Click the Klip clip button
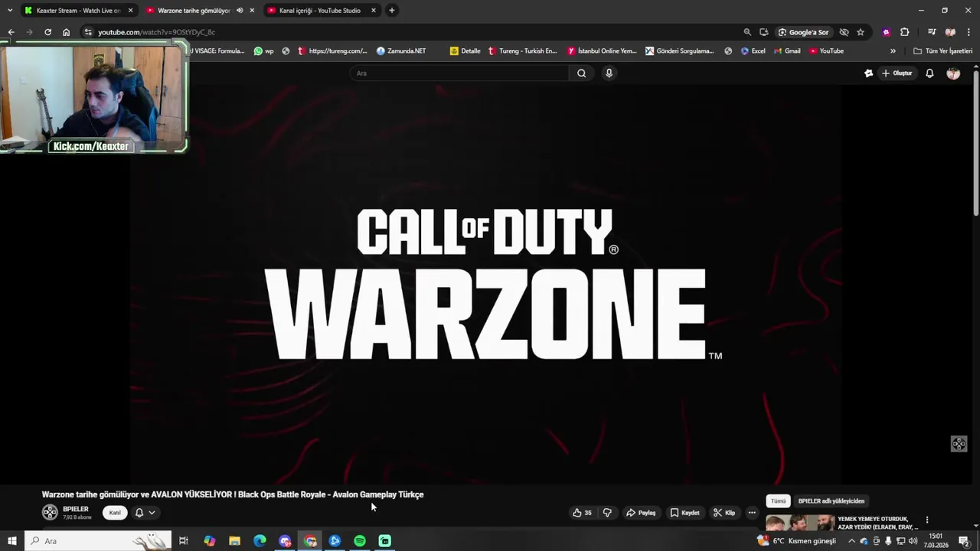 tap(724, 513)
